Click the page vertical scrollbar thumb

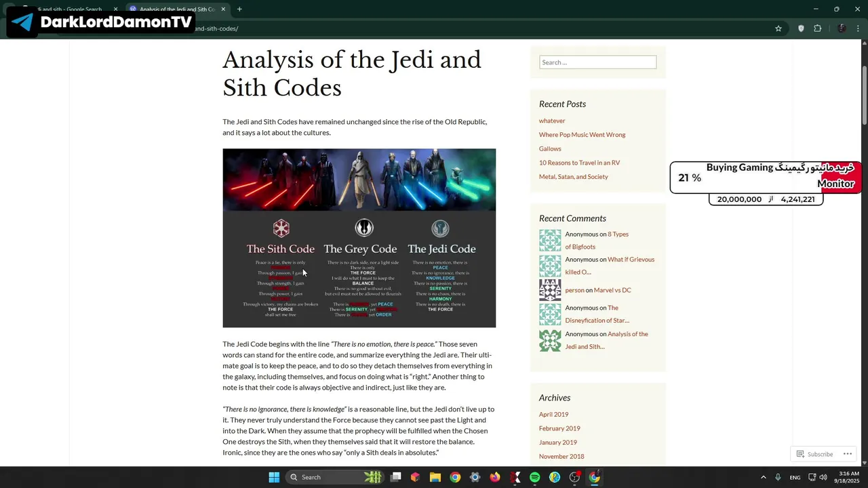[865, 95]
